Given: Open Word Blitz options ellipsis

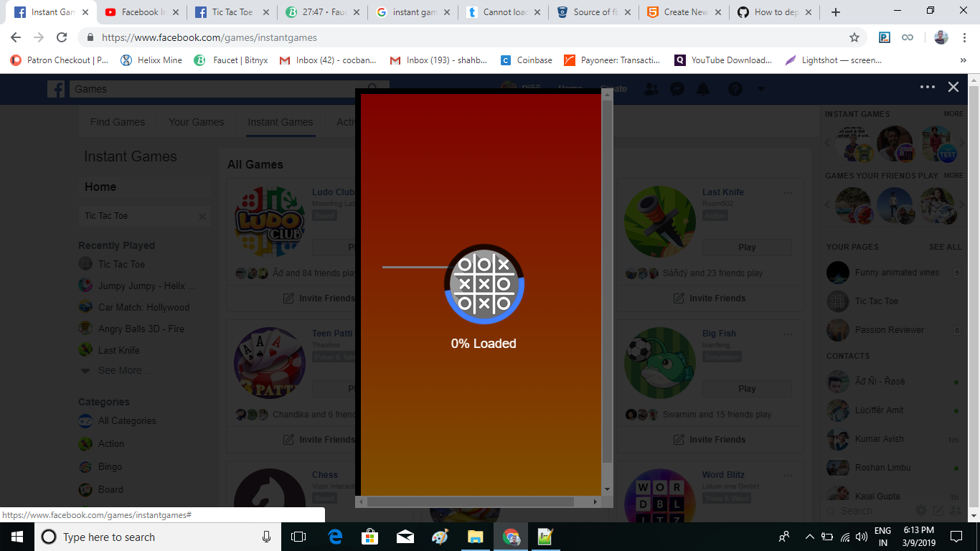Looking at the screenshot, I should pos(788,475).
